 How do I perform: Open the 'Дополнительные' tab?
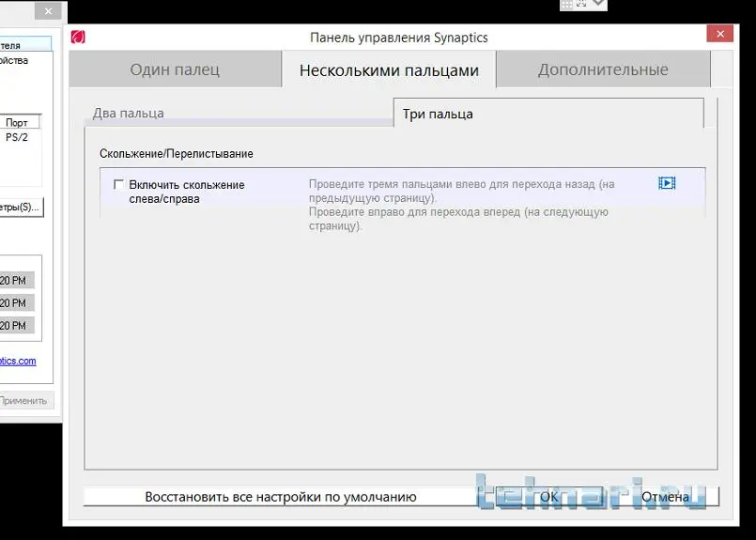[x=603, y=69]
